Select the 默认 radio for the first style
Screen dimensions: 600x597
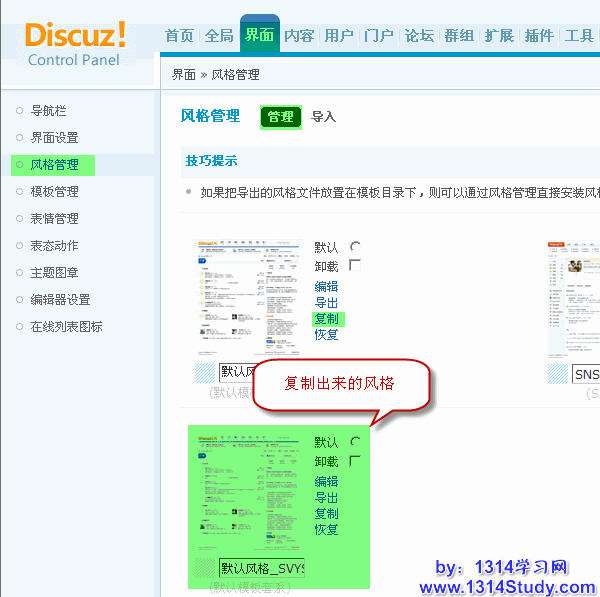(355, 247)
